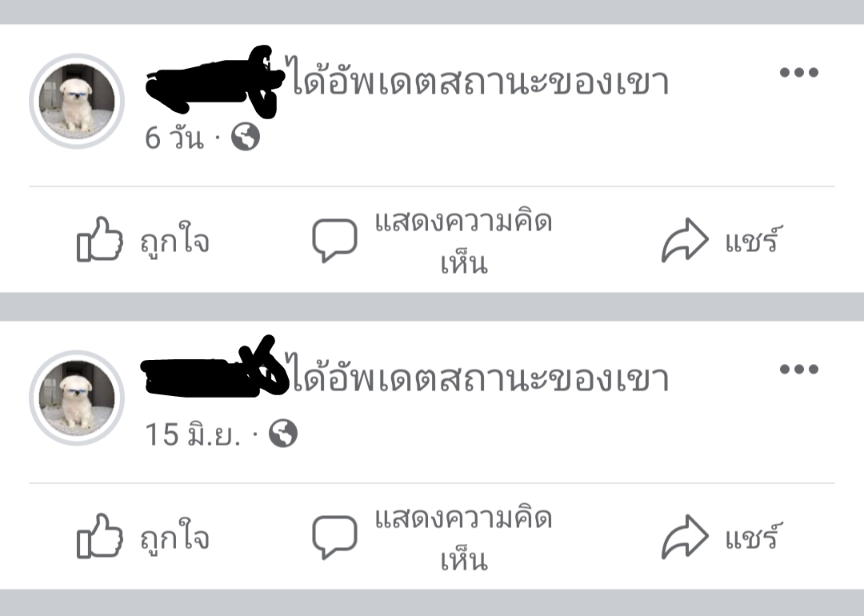The width and height of the screenshot is (864, 616).
Task: Open dog profile picture on 15 มิ.ย. post
Action: [77, 398]
